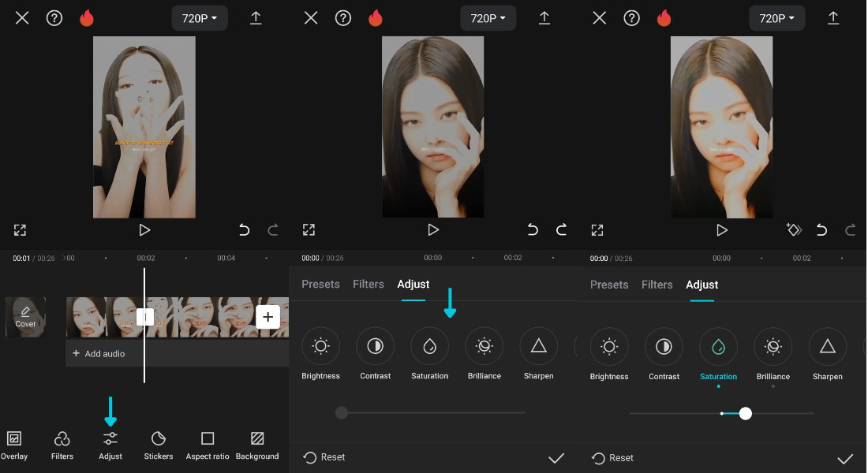Viewport: 868px width, 473px height.
Task: Choose Contrast adjustment in right panel
Action: coord(664,355)
